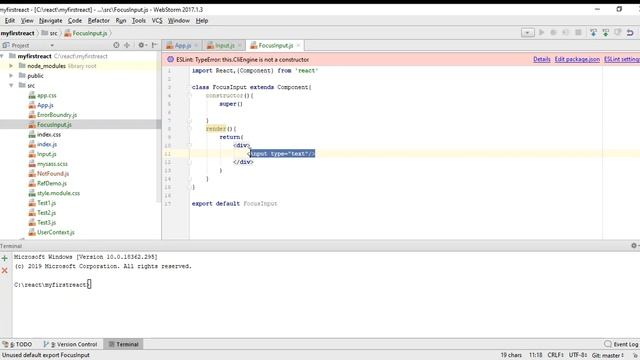Click the myfirstreact breadcrumb
Viewport: 640px width, 360px height.
tap(18, 33)
